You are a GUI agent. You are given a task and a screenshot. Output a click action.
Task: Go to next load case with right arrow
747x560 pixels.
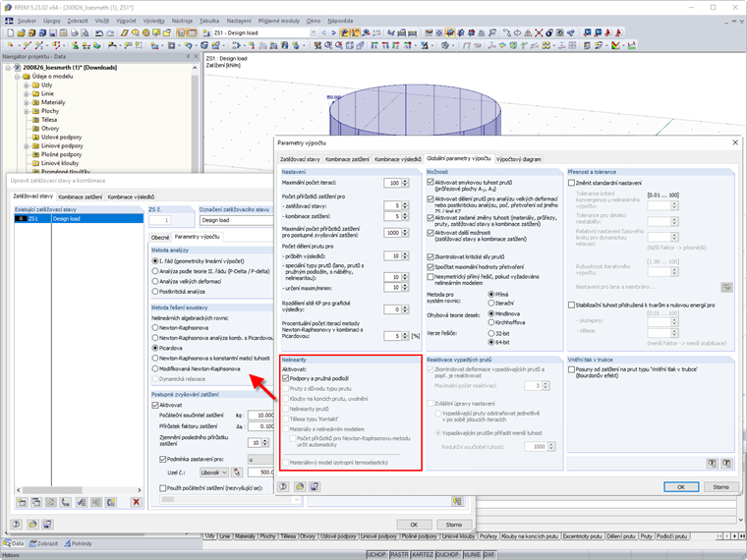click(333, 32)
